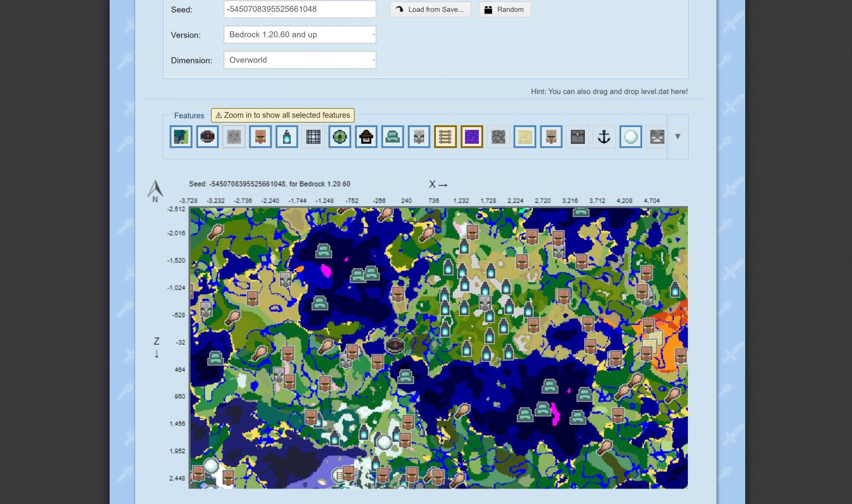
Task: Expand the features list arrow
Action: (x=678, y=137)
